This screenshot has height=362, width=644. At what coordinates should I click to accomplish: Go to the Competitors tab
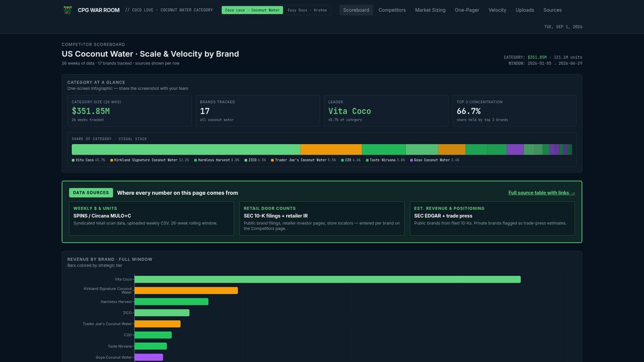tap(392, 10)
